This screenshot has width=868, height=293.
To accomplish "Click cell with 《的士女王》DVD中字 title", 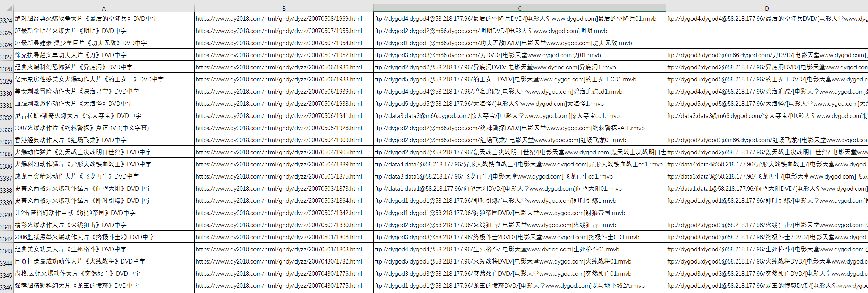I will 104,79.
